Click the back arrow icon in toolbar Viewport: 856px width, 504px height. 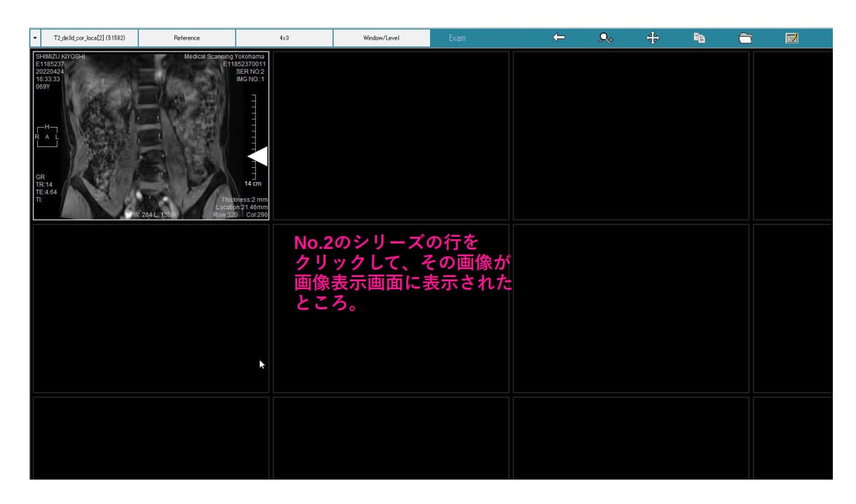(558, 38)
